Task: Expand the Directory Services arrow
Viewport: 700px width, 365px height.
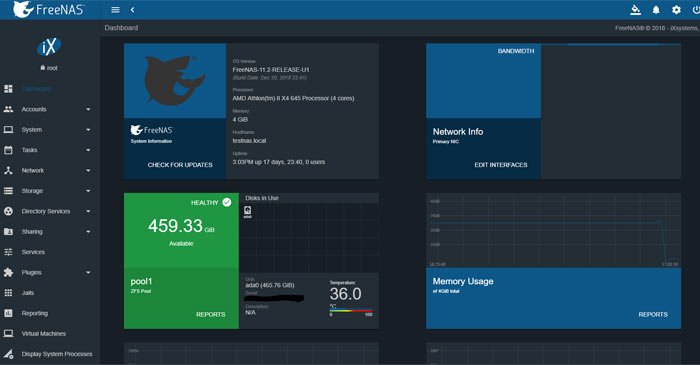Action: (88, 211)
